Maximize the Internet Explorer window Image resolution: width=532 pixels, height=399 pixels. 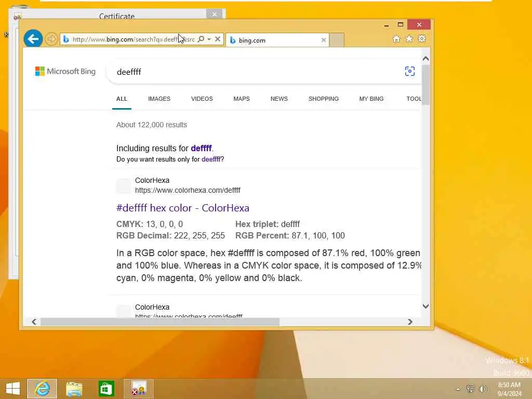401,24
